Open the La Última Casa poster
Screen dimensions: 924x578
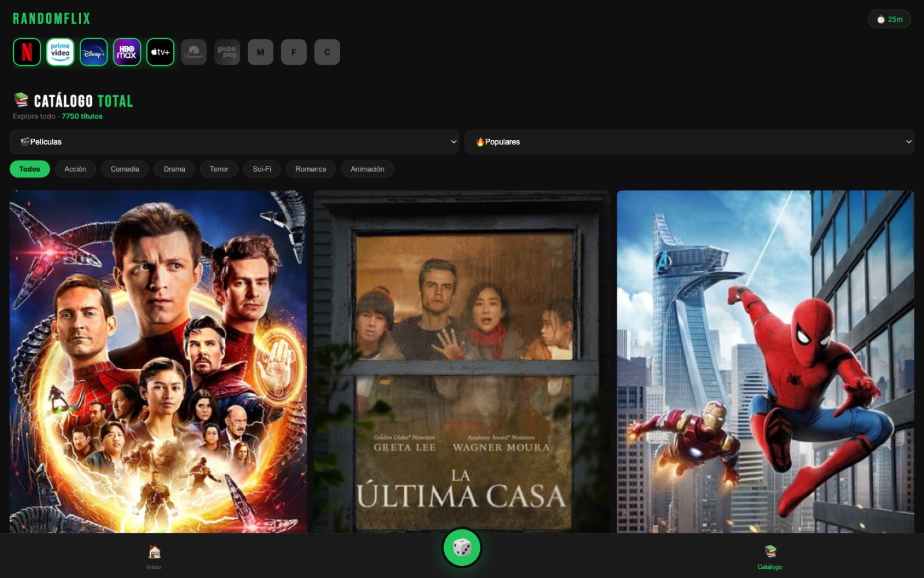click(x=462, y=362)
